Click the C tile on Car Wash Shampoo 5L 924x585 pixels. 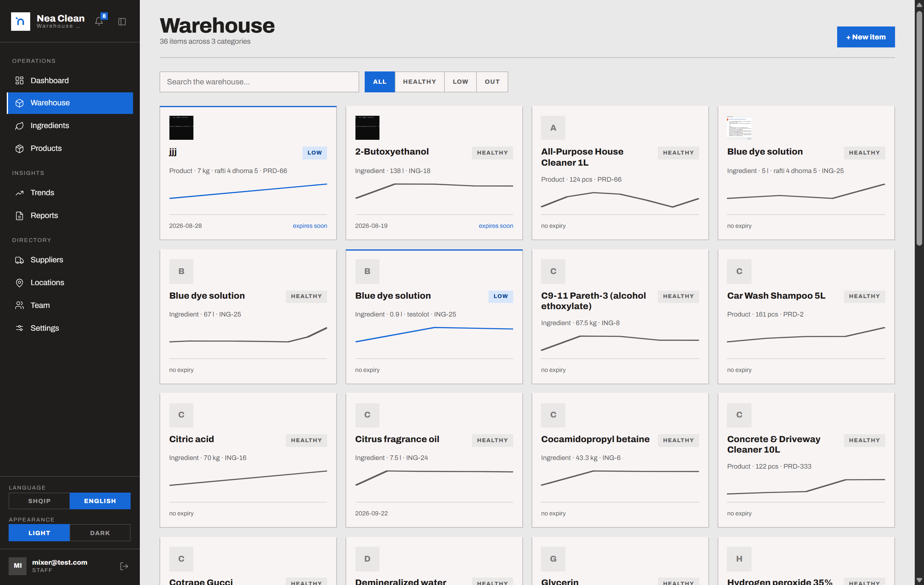(739, 271)
